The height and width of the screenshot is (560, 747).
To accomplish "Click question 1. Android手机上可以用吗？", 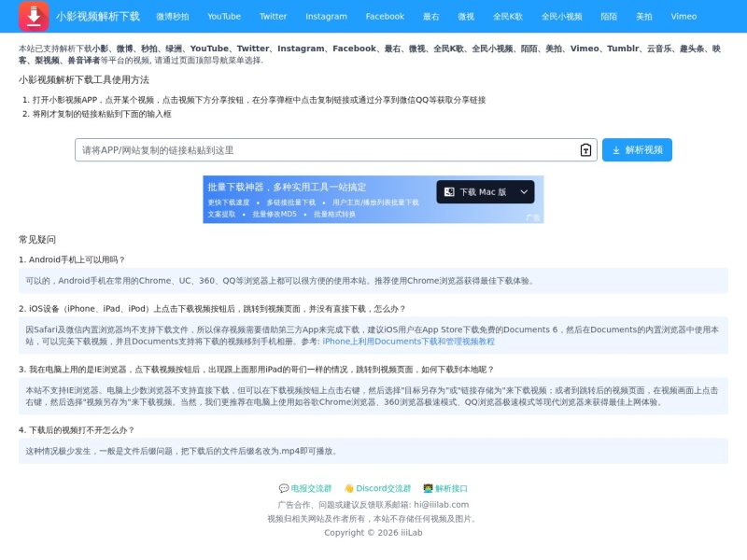I will pyautogui.click(x=72, y=259).
